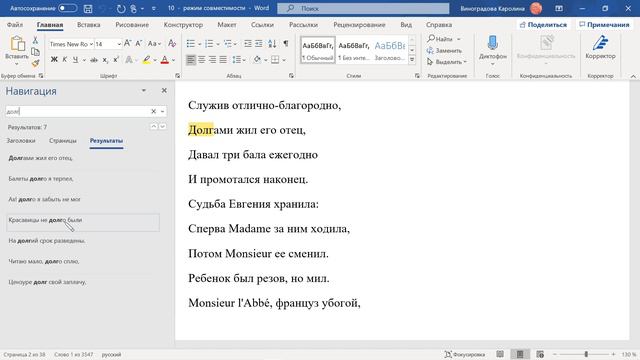This screenshot has height=360, width=640.
Task: Open the Change Case (Aa) dropdown
Action: tap(154, 43)
